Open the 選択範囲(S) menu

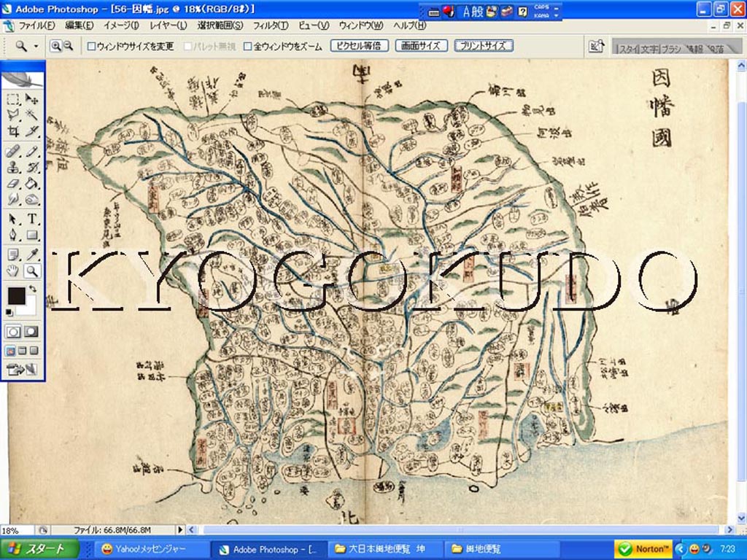(x=220, y=26)
